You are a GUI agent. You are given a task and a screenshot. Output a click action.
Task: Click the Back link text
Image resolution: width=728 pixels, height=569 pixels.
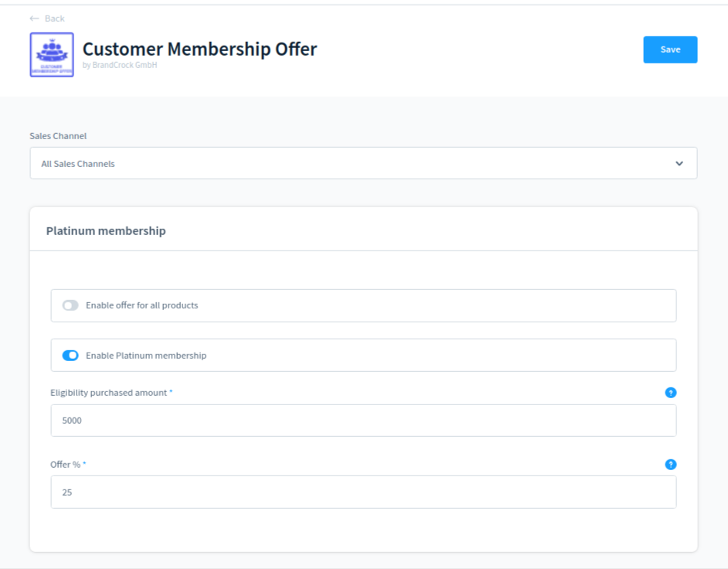point(54,19)
